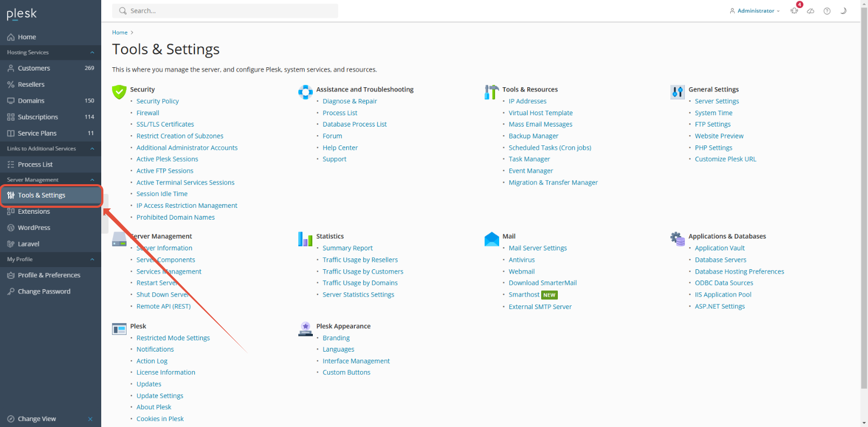Click the Tools & Resources hammer icon

[x=492, y=92]
